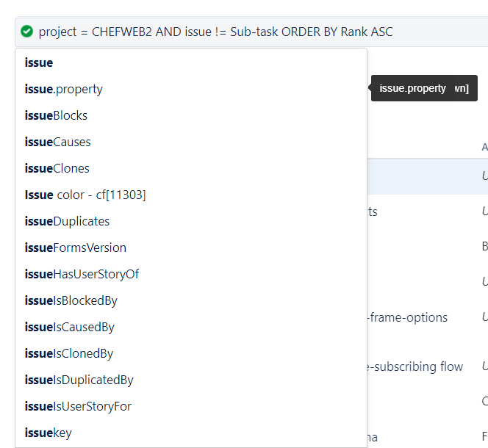Pick the 'issueBlocks' suggestion
Screen dimensions: 488x448
click(x=191, y=115)
